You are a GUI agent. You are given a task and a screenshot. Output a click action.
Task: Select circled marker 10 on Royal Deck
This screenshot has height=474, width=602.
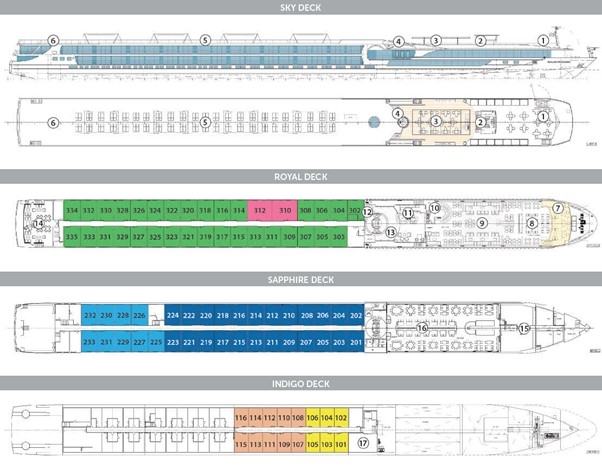click(434, 207)
